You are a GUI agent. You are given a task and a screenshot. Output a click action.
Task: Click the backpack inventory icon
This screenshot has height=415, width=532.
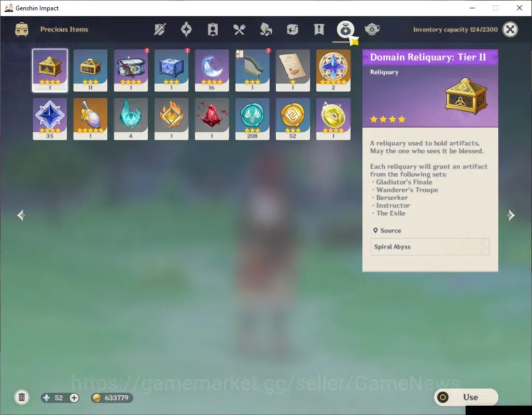tap(22, 30)
